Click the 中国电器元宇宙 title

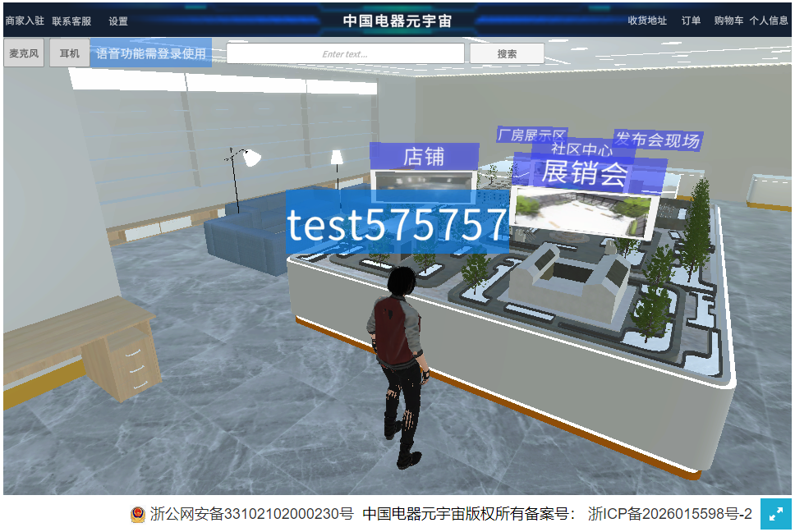(x=397, y=21)
